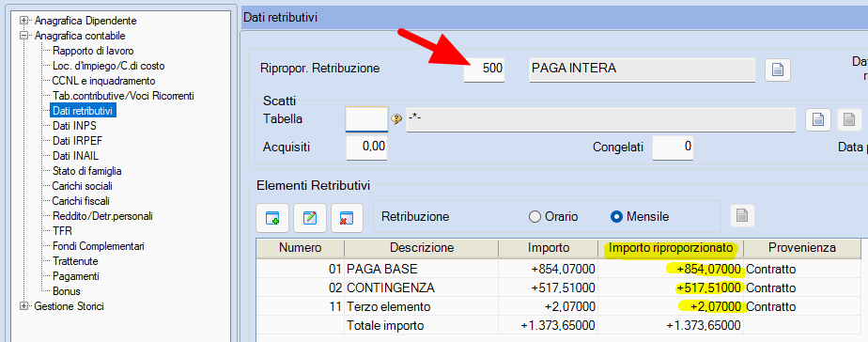Click the Anagrafica contabile tree label
The image size is (868, 342).
tap(80, 36)
